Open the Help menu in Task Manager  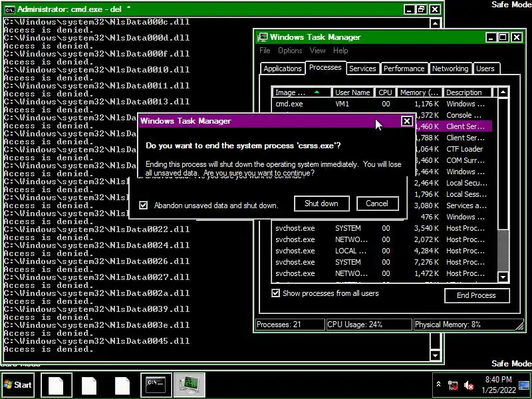pos(340,51)
